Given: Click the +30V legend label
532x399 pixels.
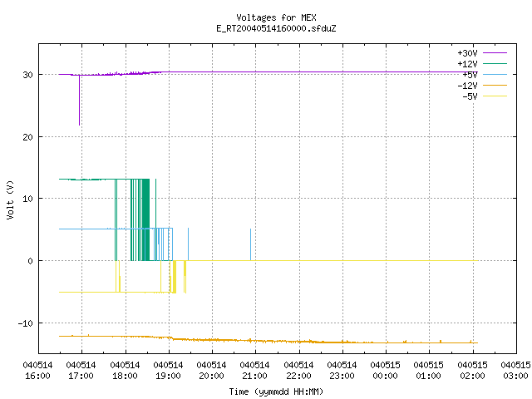Looking at the screenshot, I should click(x=467, y=53).
